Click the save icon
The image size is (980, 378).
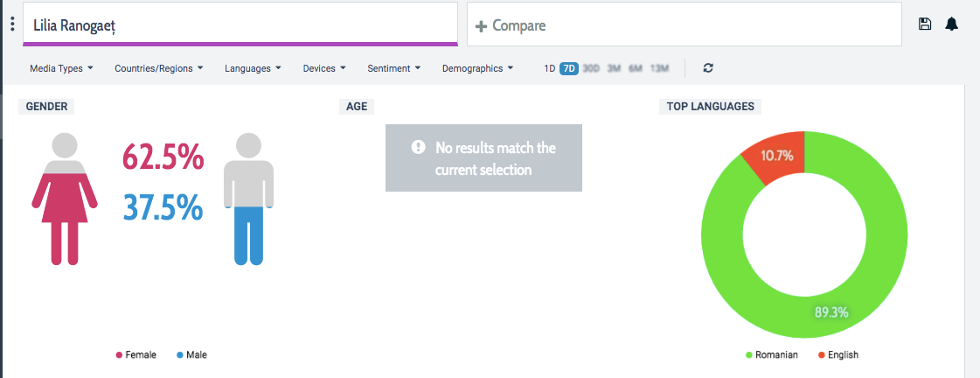(925, 24)
